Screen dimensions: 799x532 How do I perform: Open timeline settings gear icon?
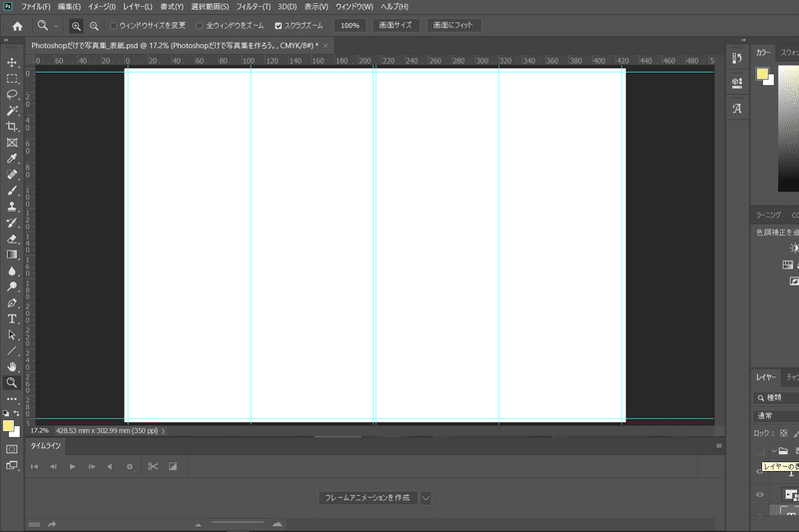coord(130,466)
